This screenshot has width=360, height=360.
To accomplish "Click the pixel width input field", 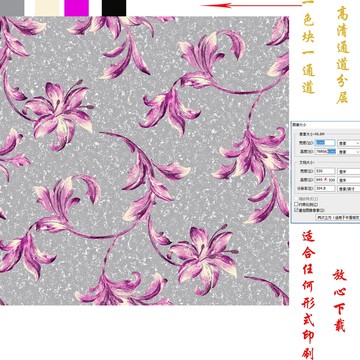I will [x=325, y=143].
